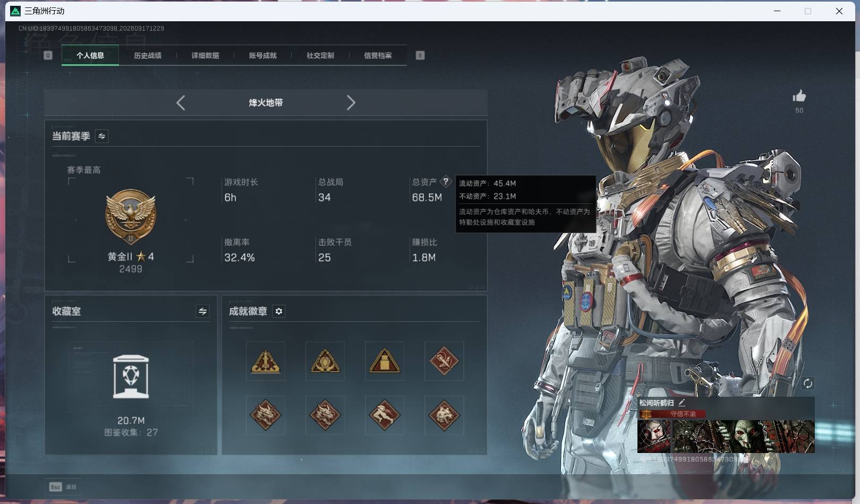This screenshot has height=504, width=860.
Task: Give a like with the thumbs-up icon
Action: (x=799, y=96)
